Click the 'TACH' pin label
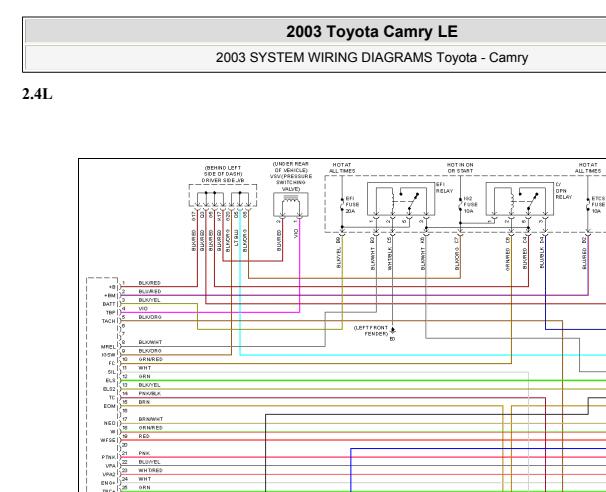Image resolution: width=606 pixels, height=492 pixels. (109, 321)
